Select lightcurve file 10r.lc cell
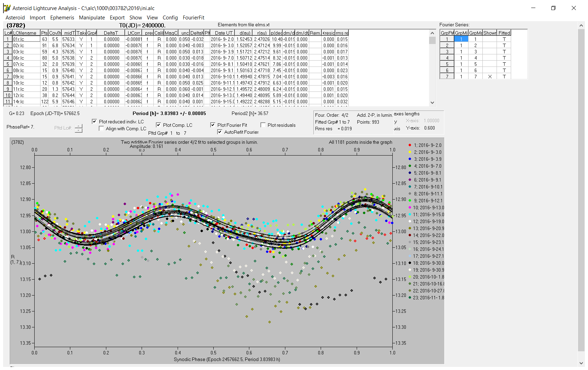This screenshot has width=588, height=370. click(26, 83)
